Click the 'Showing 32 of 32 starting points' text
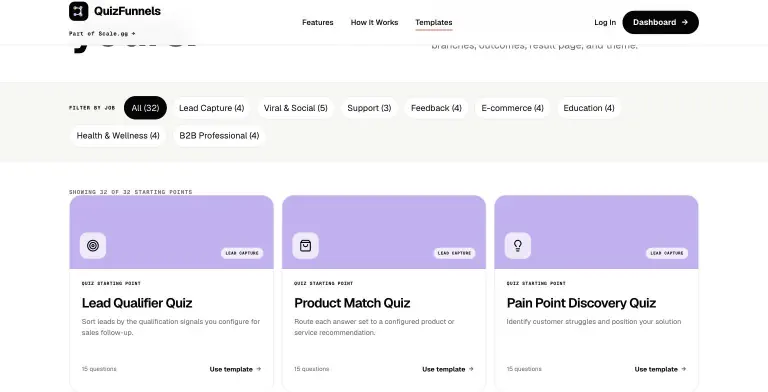 point(131,192)
